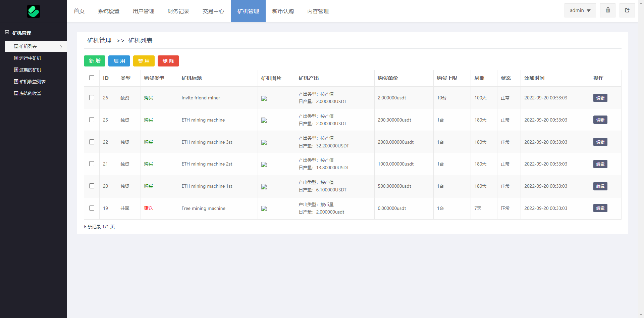Collapse the 矿机管理 sidebar section
Screen dimensions: 644x318
(7, 33)
